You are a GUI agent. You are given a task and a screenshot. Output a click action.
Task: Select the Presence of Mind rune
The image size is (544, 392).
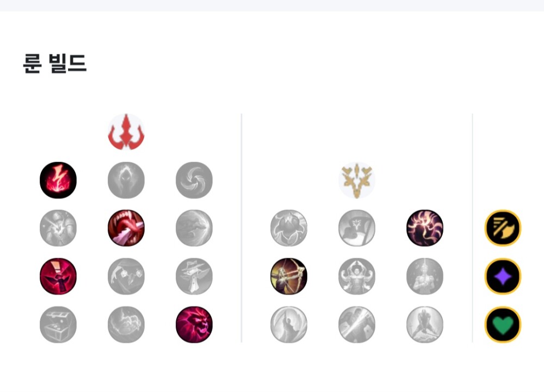(x=425, y=228)
